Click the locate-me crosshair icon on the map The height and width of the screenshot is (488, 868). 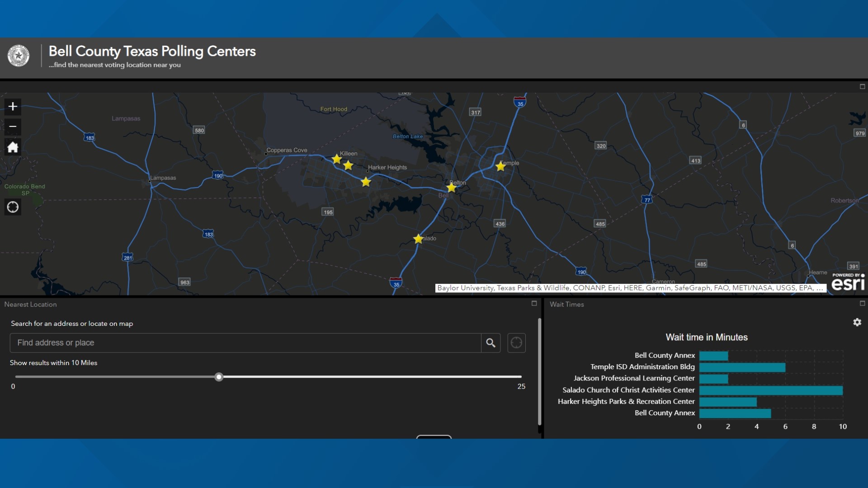pos(12,207)
